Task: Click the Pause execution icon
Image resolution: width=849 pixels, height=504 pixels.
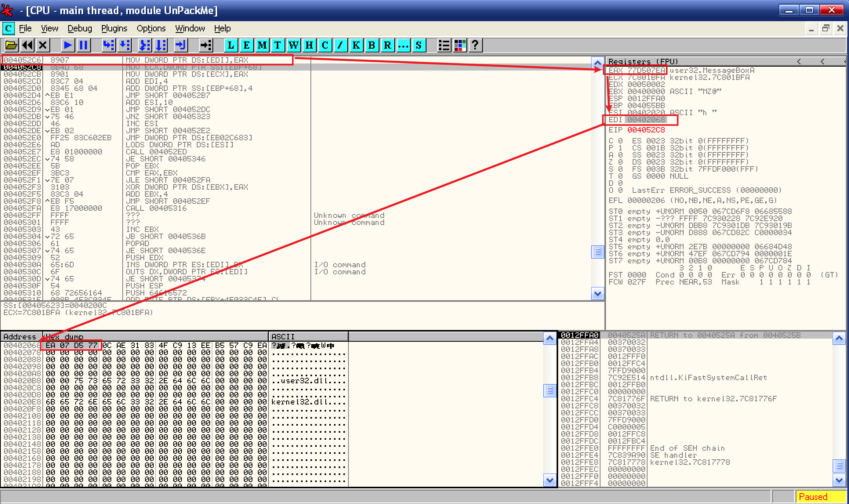Action: [x=83, y=45]
